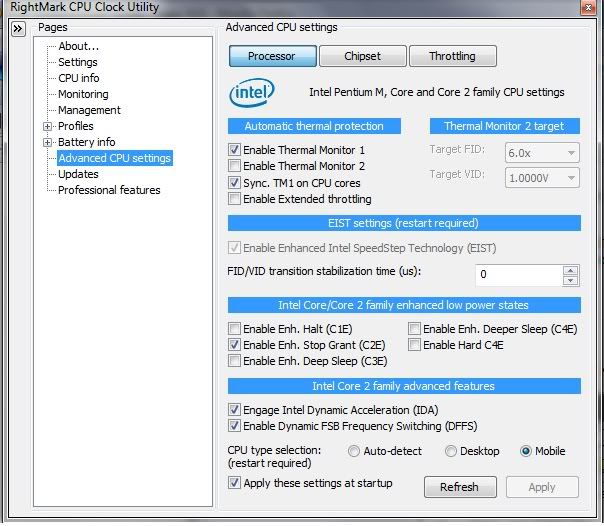This screenshot has height=526, width=604.
Task: Switch to the Chipset tab
Action: click(x=362, y=56)
